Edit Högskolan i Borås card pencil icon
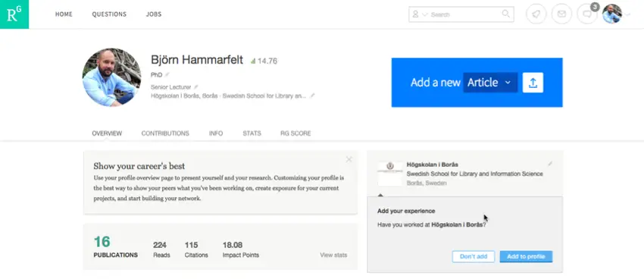Screen dimensions: 644x279 point(550,164)
